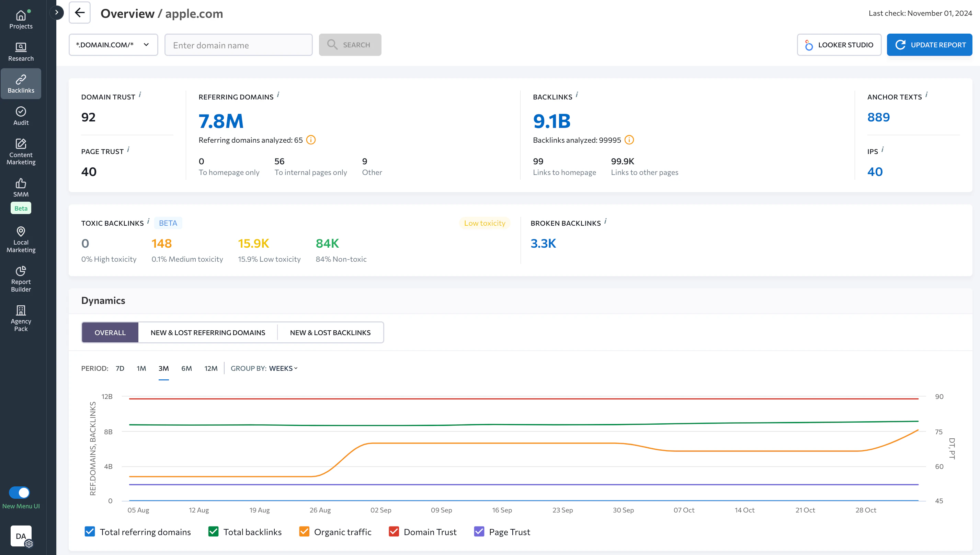980x555 pixels.
Task: Expand the collapsed sidebar chevron
Action: coord(56,12)
